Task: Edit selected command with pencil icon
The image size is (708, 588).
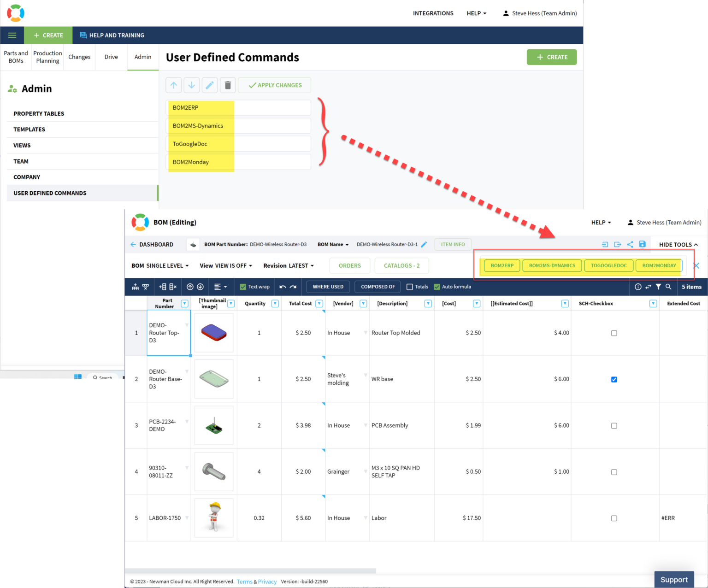Action: coord(209,85)
